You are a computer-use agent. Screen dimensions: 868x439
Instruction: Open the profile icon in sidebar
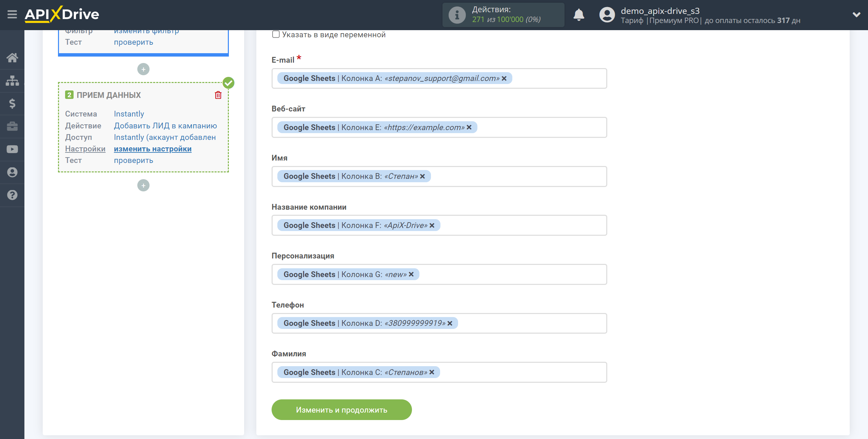click(x=12, y=172)
